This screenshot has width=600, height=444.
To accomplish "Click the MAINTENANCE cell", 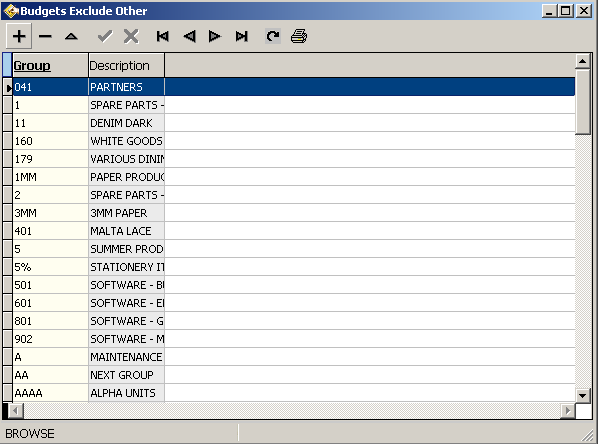I will coord(127,357).
